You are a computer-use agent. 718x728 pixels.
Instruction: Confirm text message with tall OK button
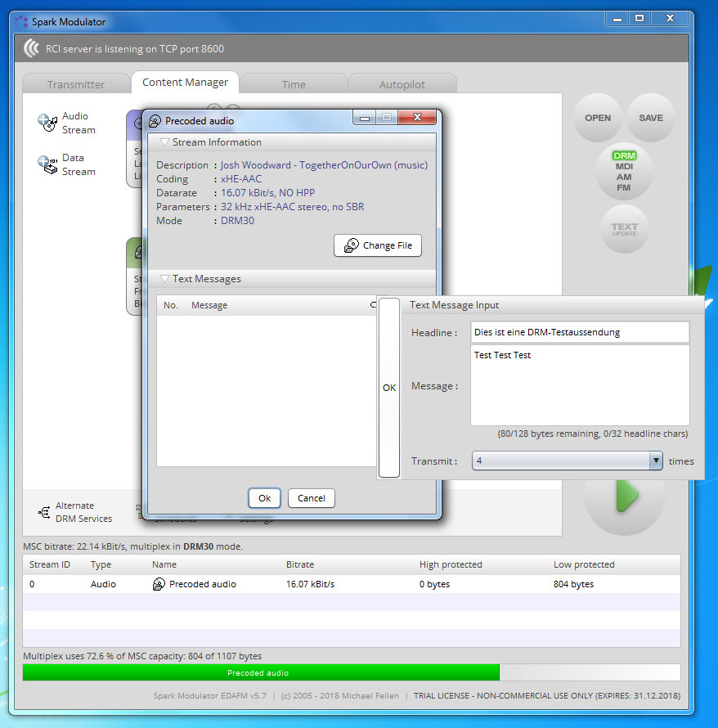pos(389,388)
